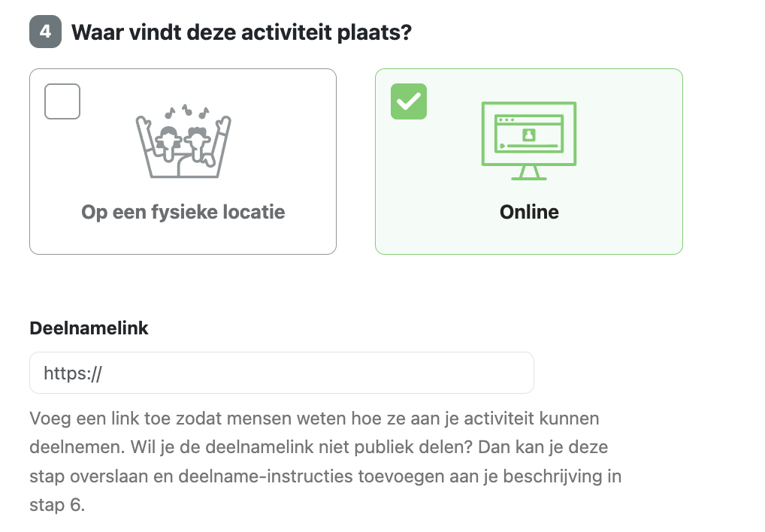Screen dimensions: 765x532
Task: Click the help text mentioning 'stap 6'
Action: 57,505
